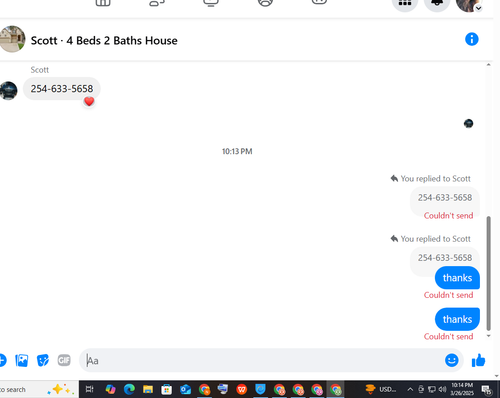Open the emoji picker smiley
Screen dimensions: 500x398
(452, 360)
